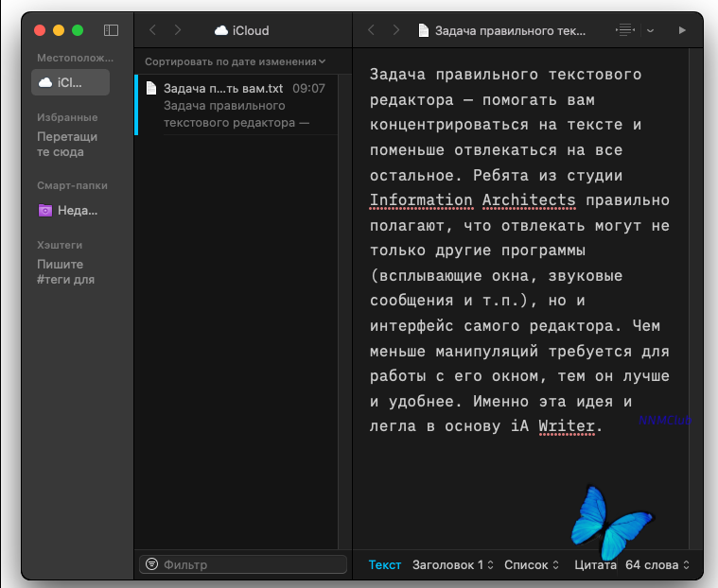Viewport: 718px width, 588px height.
Task: Go forward in the library navigation
Action: 178,30
